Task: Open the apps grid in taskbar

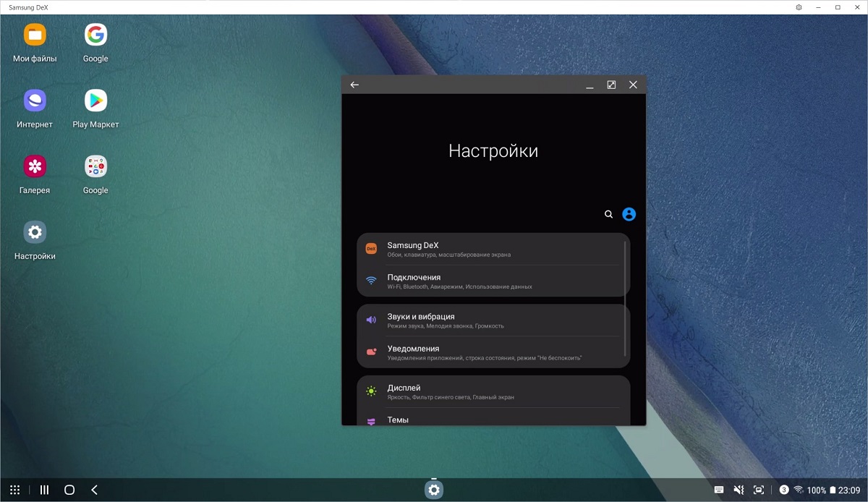Action: [15, 490]
